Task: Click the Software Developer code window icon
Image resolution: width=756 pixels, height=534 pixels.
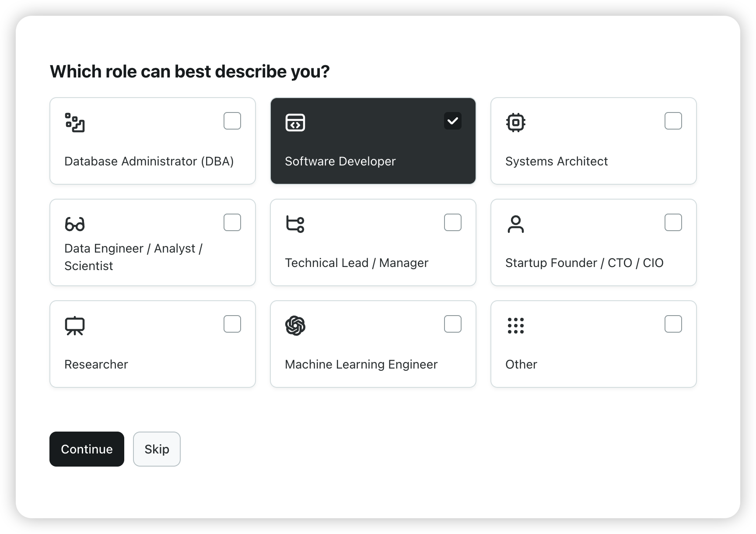Action: coord(295,123)
